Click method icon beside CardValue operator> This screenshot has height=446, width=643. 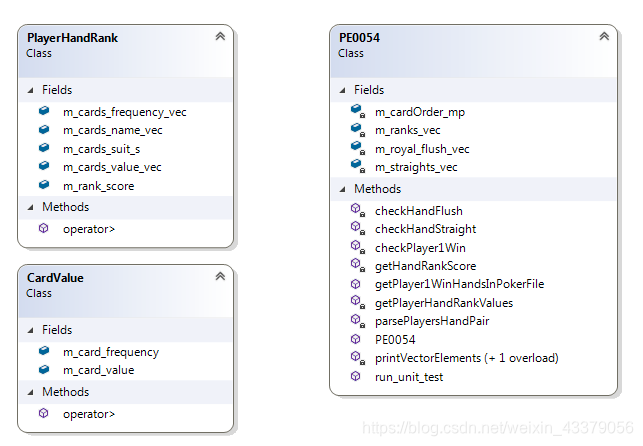43,413
